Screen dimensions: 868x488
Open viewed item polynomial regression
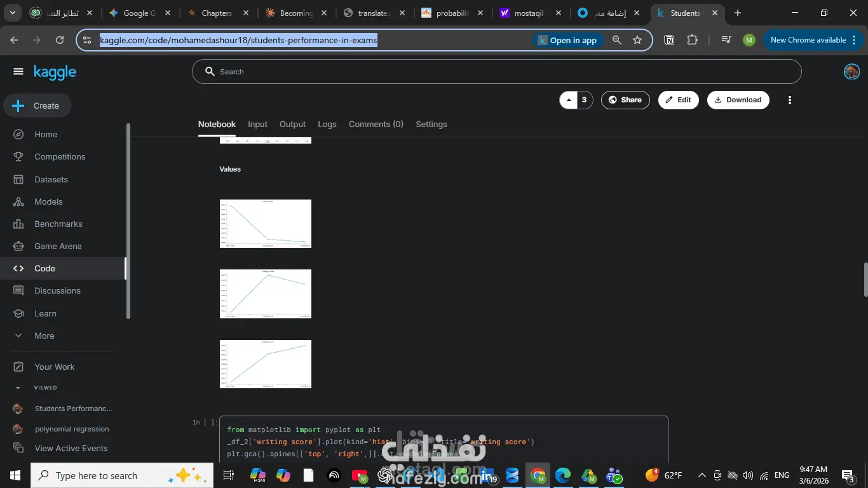72,429
